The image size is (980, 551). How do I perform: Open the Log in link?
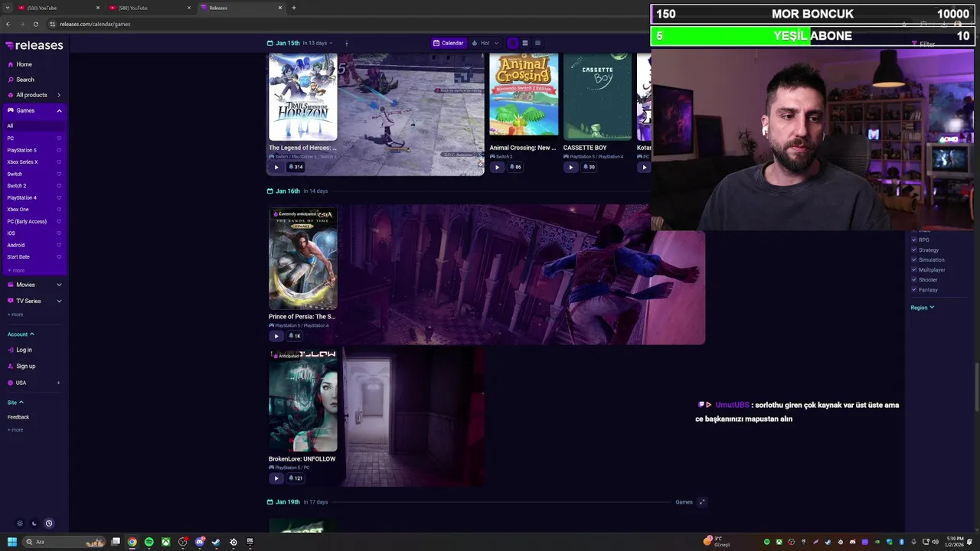point(20,350)
